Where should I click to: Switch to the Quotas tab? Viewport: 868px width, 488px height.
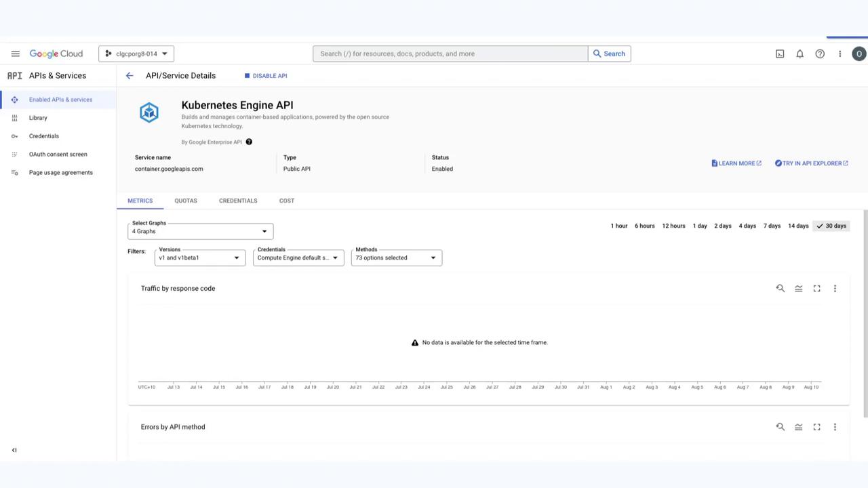(x=185, y=201)
